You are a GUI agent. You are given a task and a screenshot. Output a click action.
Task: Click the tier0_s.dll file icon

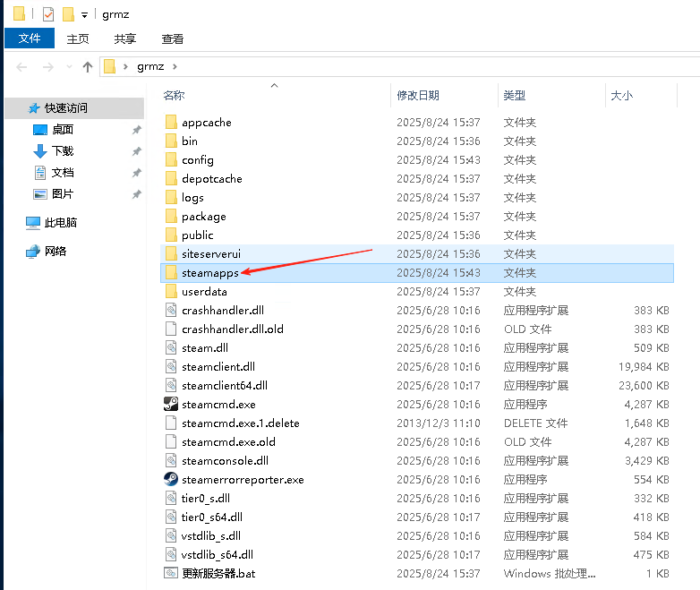tap(171, 498)
